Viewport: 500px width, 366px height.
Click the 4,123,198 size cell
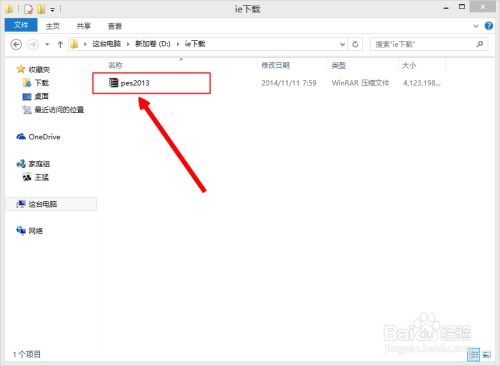click(422, 83)
